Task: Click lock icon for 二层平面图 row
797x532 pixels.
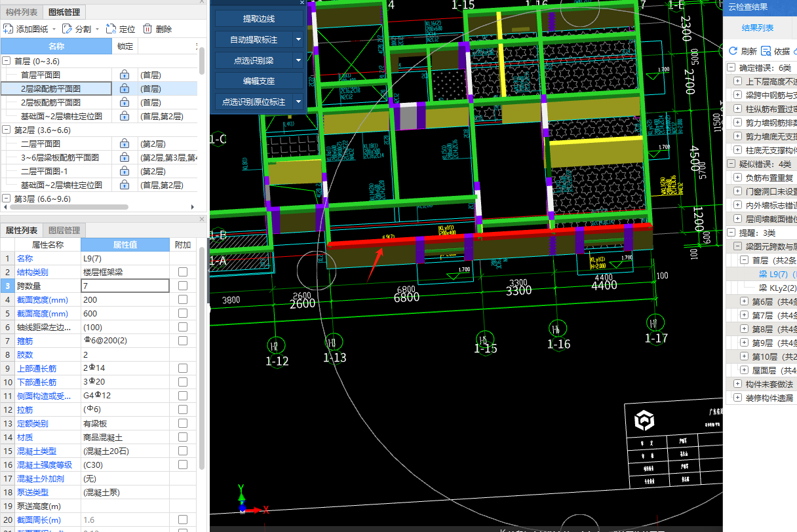Action: 125,143
